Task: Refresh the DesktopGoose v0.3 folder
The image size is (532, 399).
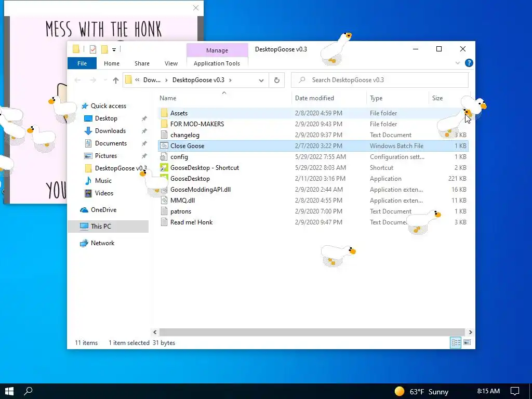Action: (x=277, y=81)
